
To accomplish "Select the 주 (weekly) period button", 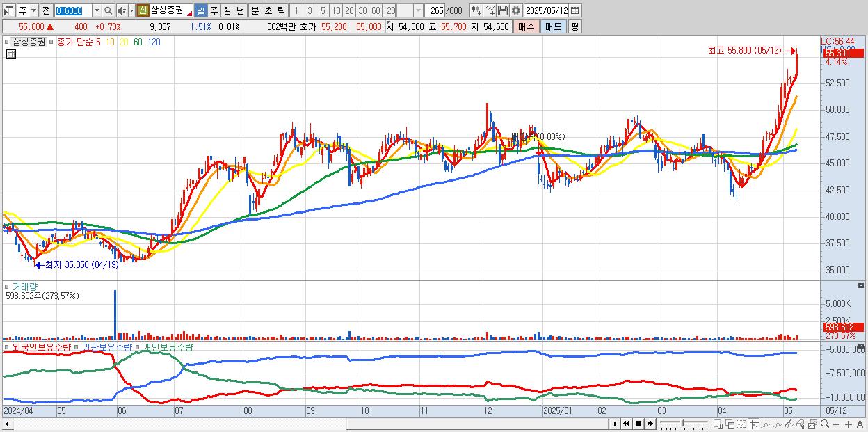I will click(214, 10).
